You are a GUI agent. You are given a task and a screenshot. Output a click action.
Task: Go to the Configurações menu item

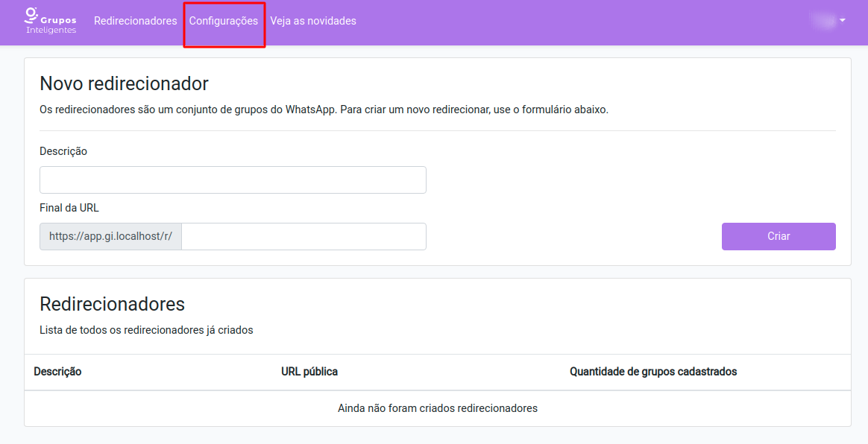pos(224,21)
